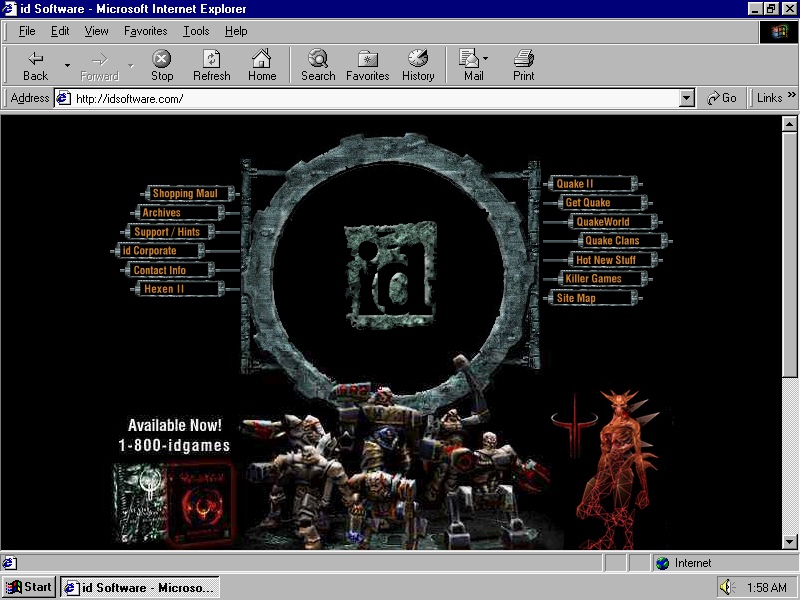Open the Tools menu

196,31
